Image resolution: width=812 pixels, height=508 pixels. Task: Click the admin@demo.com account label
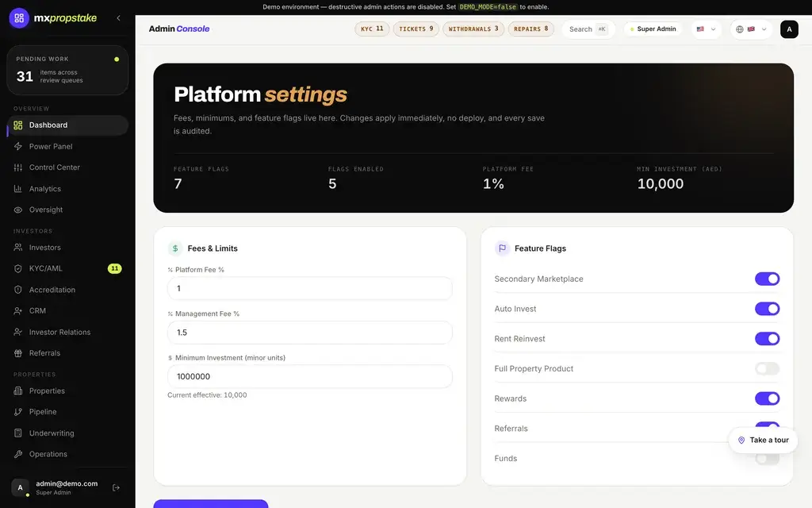pyautogui.click(x=67, y=483)
